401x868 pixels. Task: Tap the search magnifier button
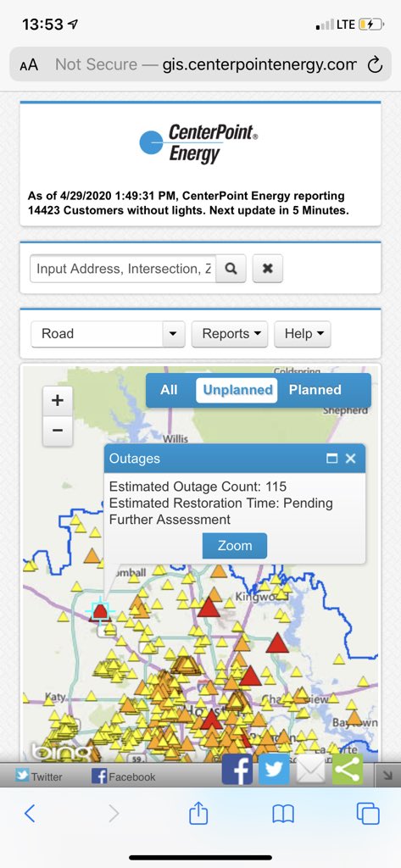231,269
